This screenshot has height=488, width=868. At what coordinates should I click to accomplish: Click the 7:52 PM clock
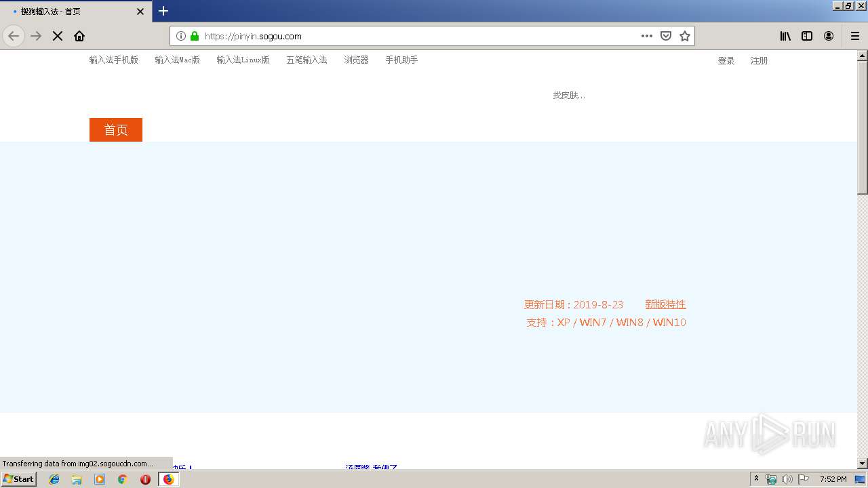point(833,479)
